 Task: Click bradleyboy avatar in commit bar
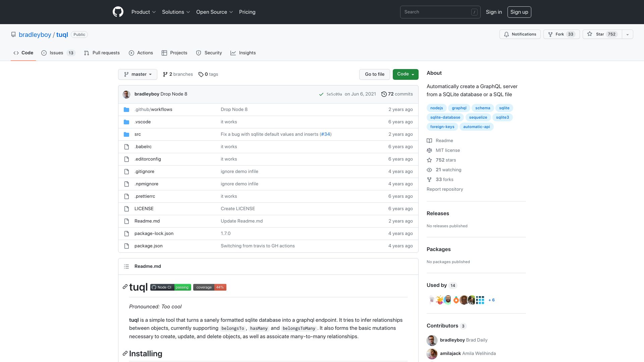[126, 94]
